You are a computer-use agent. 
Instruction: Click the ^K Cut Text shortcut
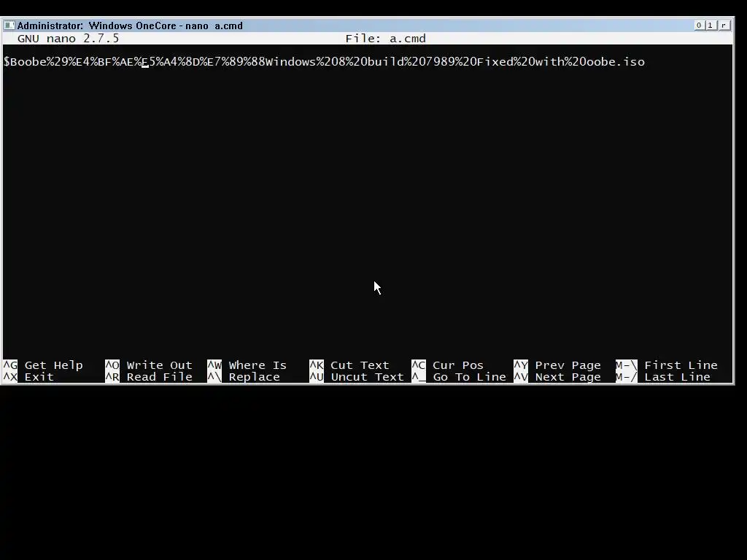click(349, 365)
